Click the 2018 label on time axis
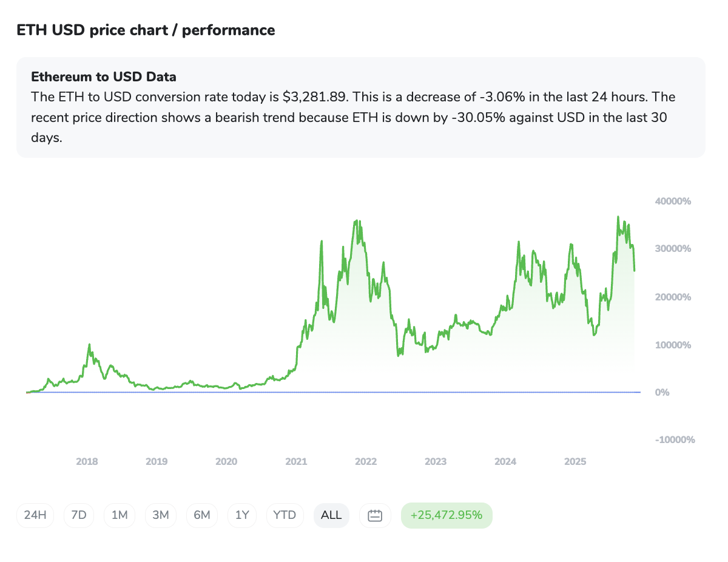728x562 pixels. tap(87, 462)
